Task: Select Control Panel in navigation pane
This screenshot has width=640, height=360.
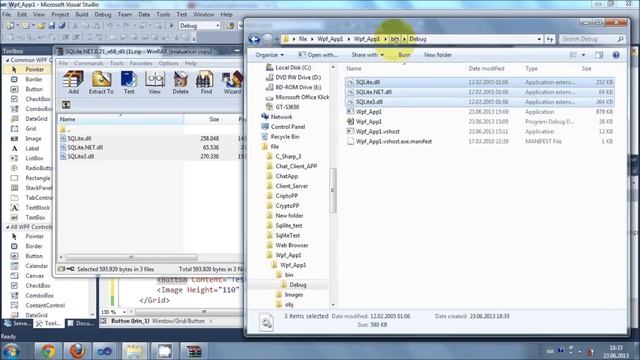Action: [288, 127]
